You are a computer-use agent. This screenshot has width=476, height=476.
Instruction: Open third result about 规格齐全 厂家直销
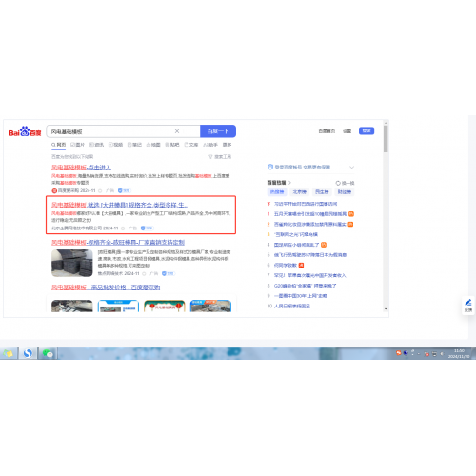point(118,243)
